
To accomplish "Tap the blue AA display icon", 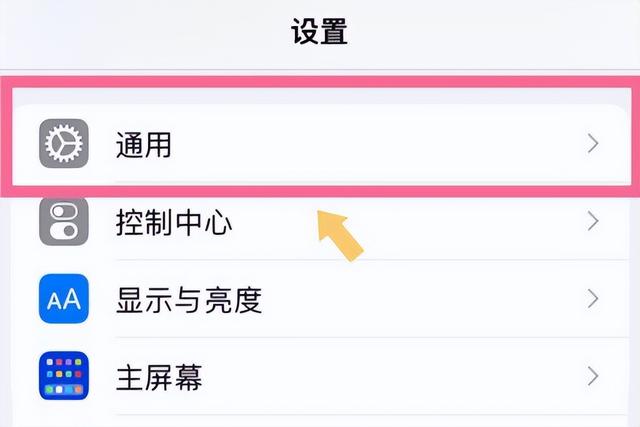I will click(x=64, y=298).
